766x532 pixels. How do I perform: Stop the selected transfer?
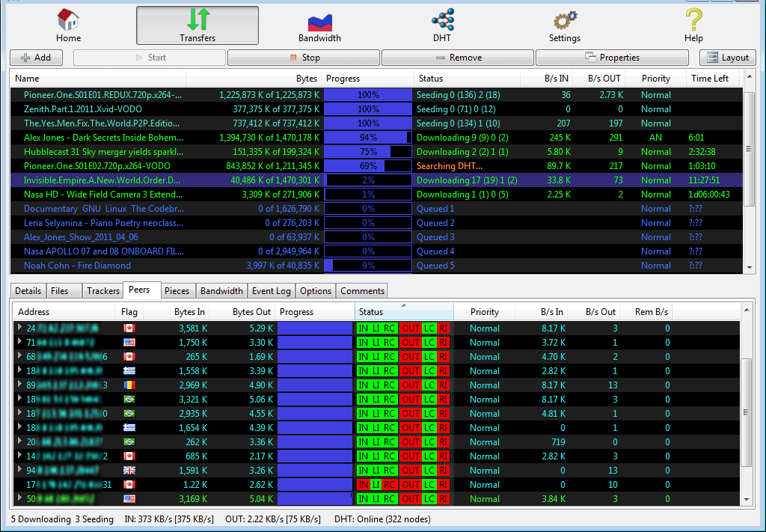click(x=304, y=58)
